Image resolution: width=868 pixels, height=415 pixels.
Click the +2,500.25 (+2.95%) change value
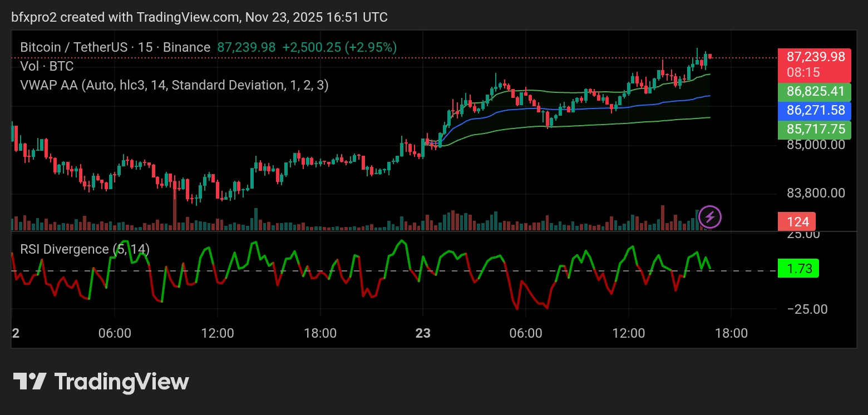(x=339, y=48)
